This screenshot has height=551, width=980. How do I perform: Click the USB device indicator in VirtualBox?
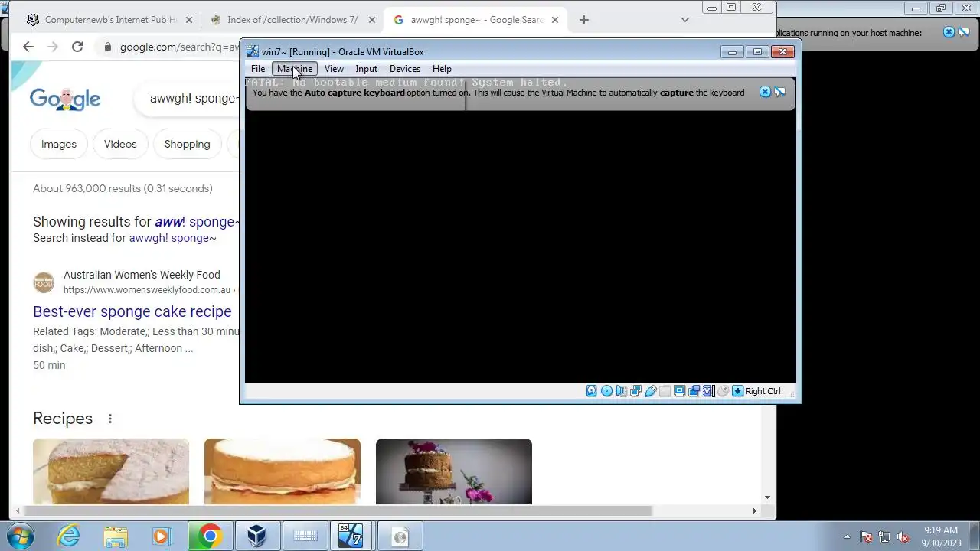pos(650,391)
